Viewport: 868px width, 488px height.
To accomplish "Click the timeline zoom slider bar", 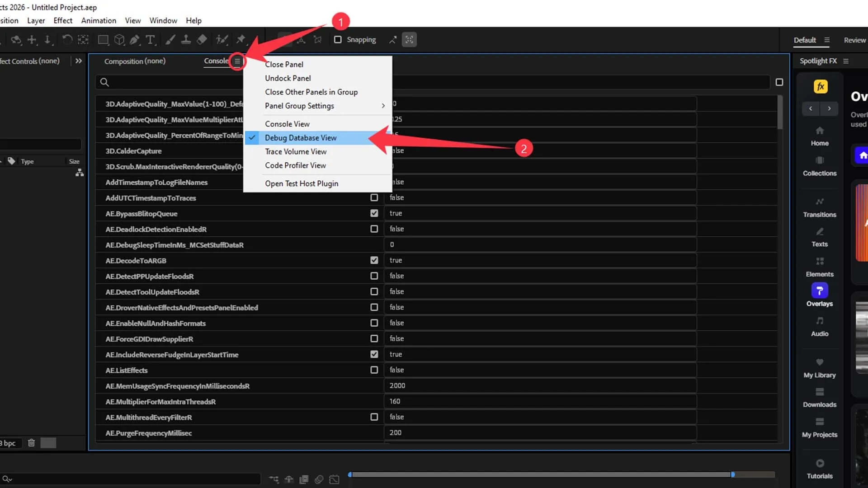I will [x=540, y=474].
